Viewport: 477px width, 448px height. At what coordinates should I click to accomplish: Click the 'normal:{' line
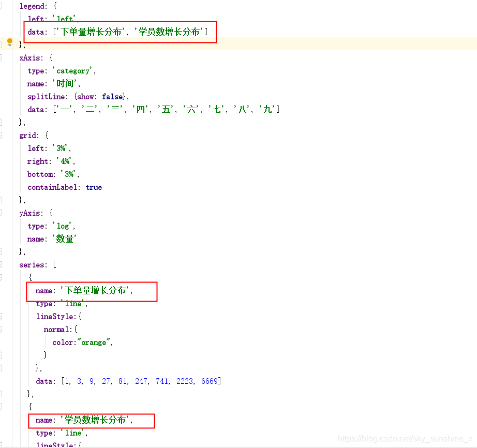61,330
